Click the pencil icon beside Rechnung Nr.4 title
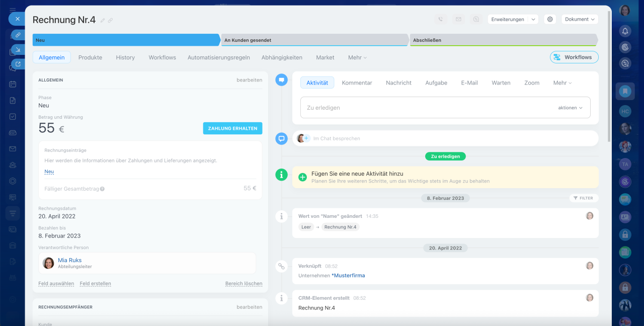This screenshot has height=326, width=644. coord(103,20)
